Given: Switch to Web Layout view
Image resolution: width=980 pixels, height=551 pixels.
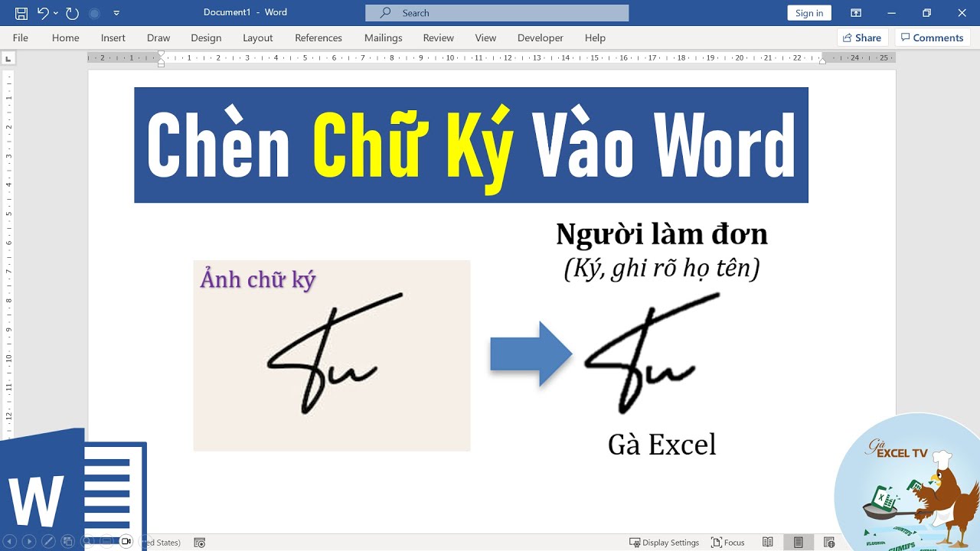Looking at the screenshot, I should click(829, 543).
